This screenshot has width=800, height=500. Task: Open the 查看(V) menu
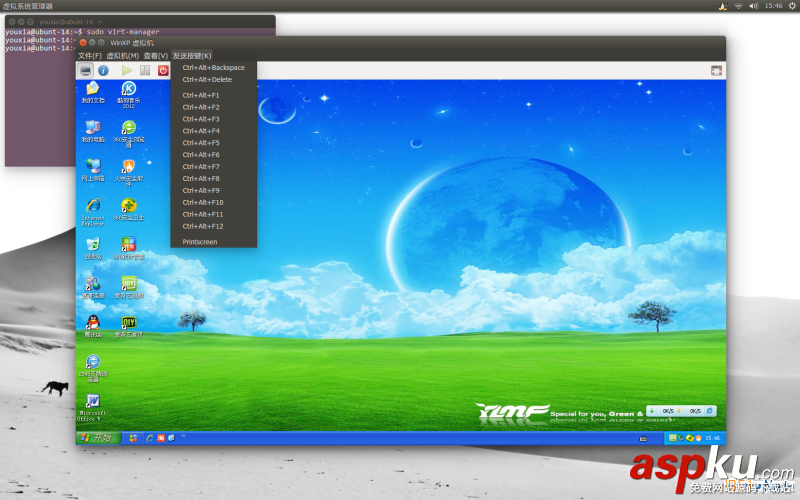[156, 56]
